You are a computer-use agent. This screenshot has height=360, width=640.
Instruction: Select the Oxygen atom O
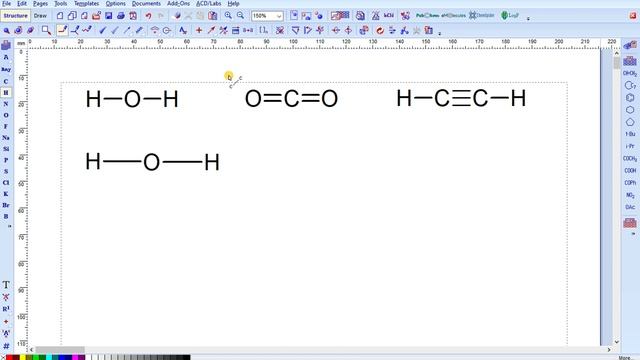coord(6,116)
